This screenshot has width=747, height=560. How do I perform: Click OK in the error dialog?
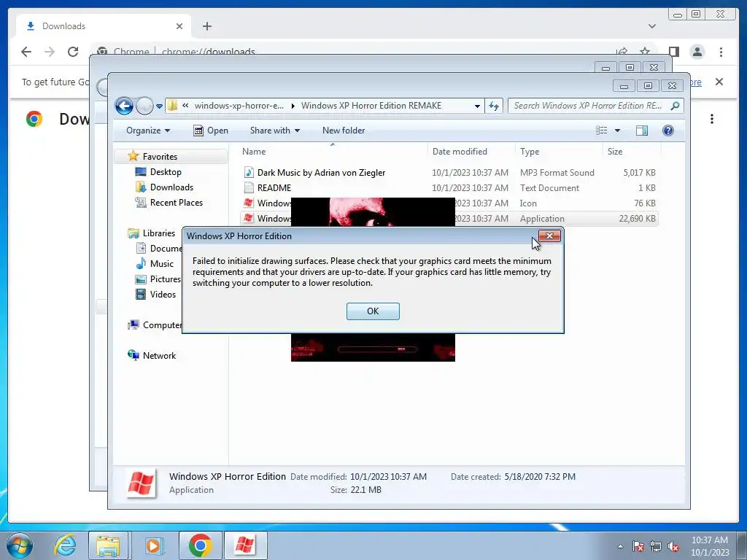point(373,311)
